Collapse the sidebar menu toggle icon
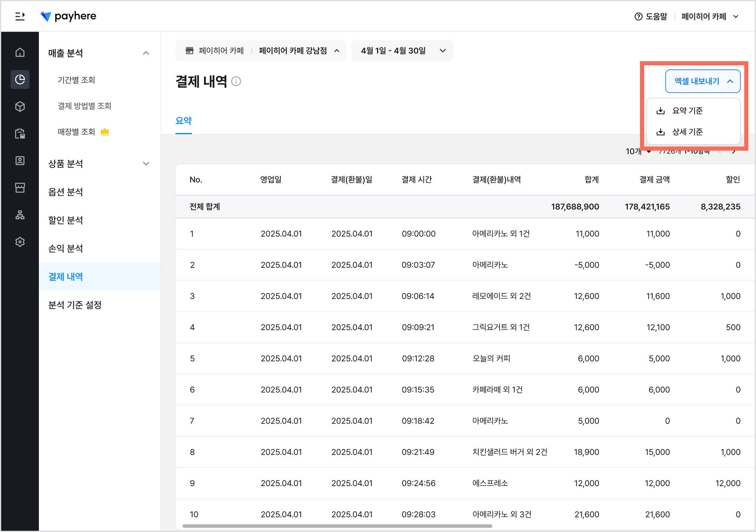This screenshot has width=756, height=532. coord(20,16)
